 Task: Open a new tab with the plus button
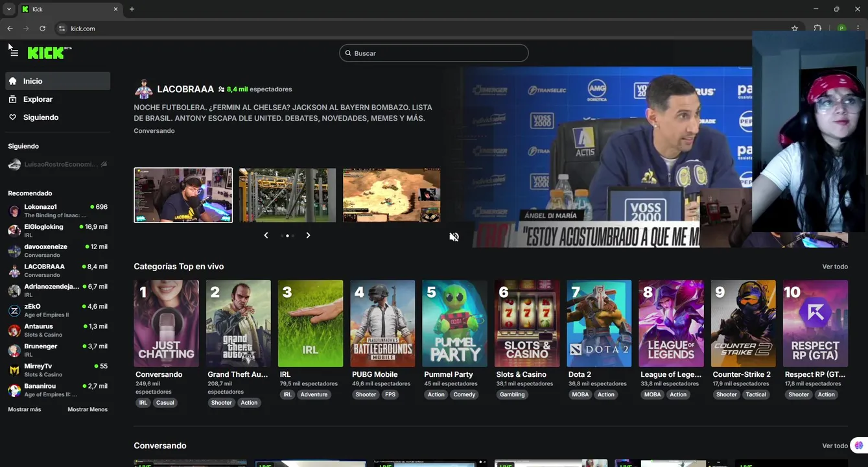click(x=132, y=9)
